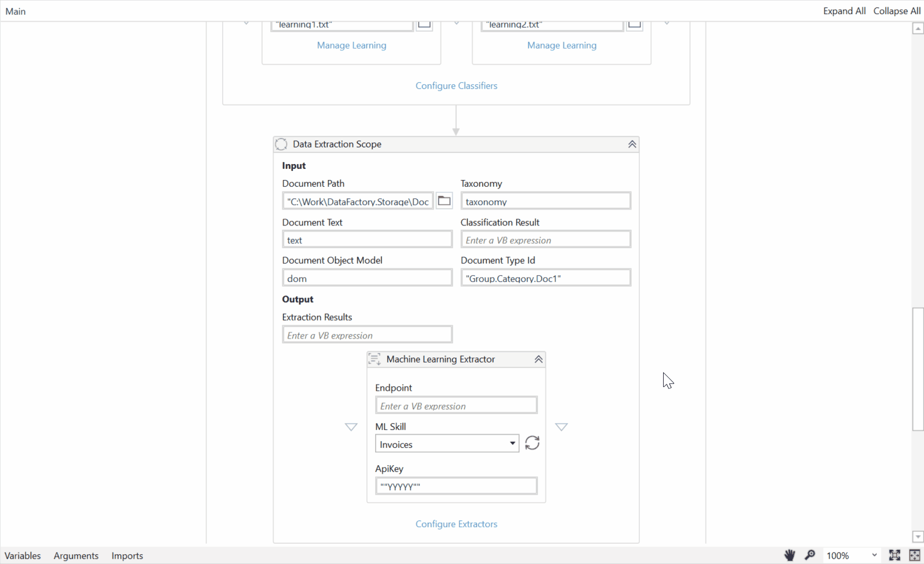Refresh the ML Skill list

532,442
